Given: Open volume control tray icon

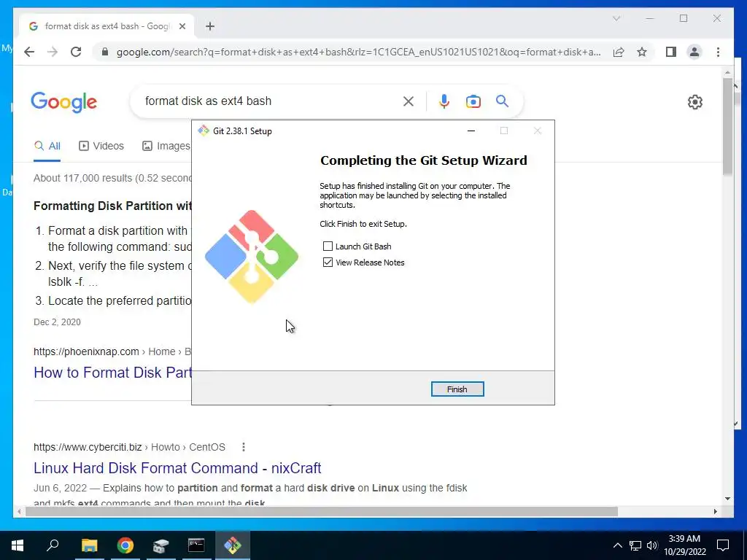Looking at the screenshot, I should 652,545.
